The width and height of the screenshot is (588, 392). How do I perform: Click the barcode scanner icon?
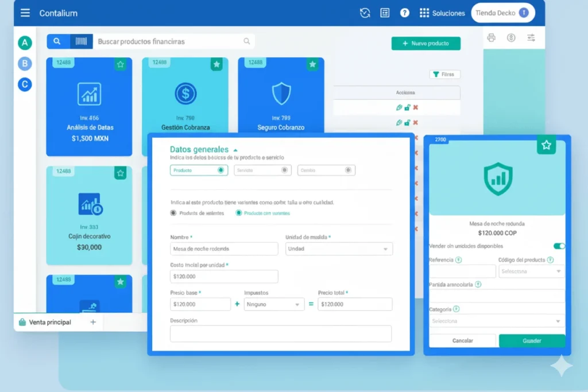(81, 41)
